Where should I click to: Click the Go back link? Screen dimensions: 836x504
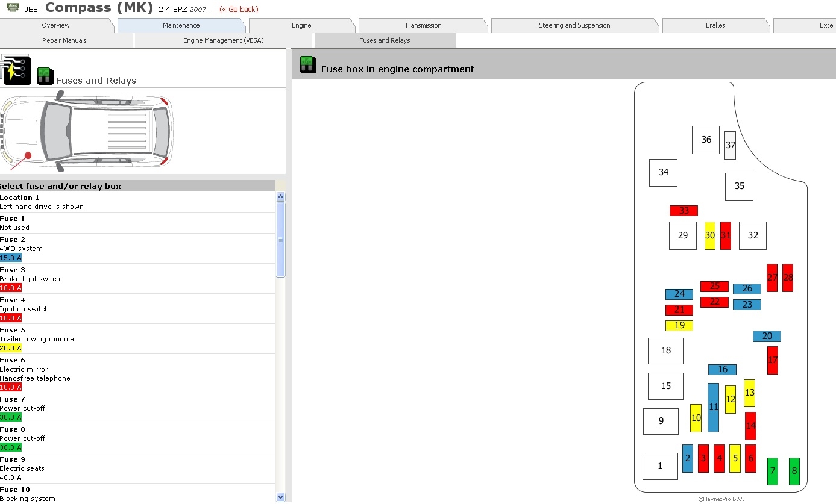point(239,9)
